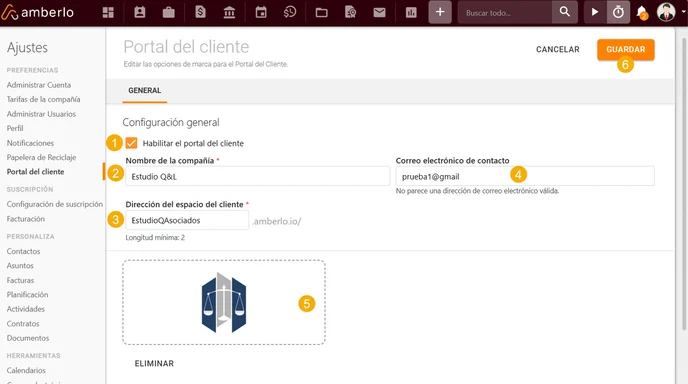Start the timer play button
The height and width of the screenshot is (384, 688).
pos(595,12)
